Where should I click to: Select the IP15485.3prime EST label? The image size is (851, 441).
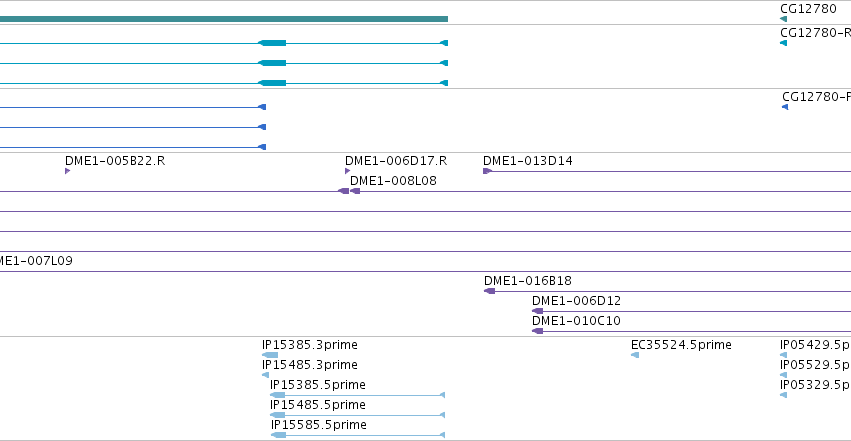pyautogui.click(x=310, y=365)
